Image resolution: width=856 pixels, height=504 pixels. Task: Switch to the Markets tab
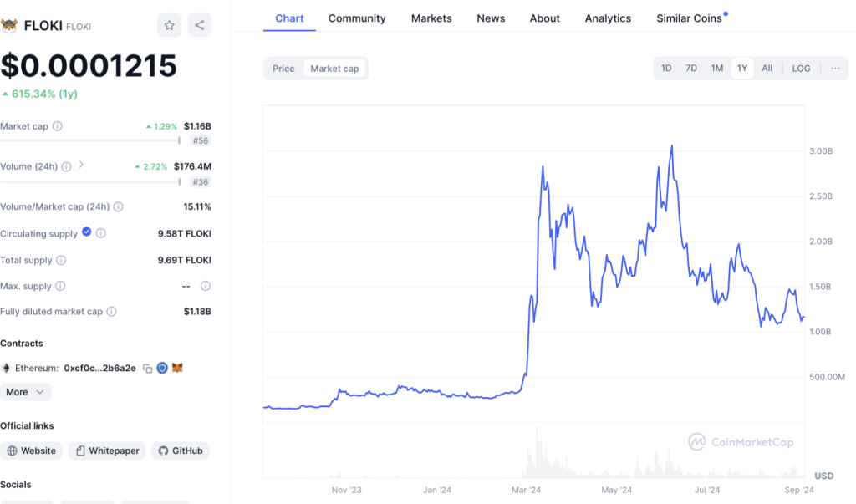[431, 18]
